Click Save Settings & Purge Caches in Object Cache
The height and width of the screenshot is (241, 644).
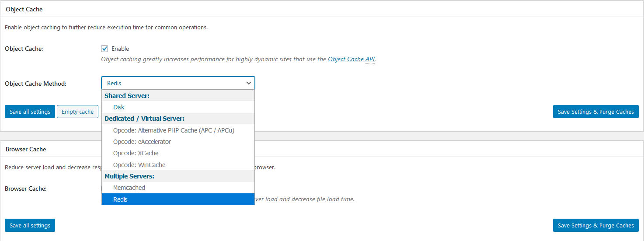click(595, 112)
